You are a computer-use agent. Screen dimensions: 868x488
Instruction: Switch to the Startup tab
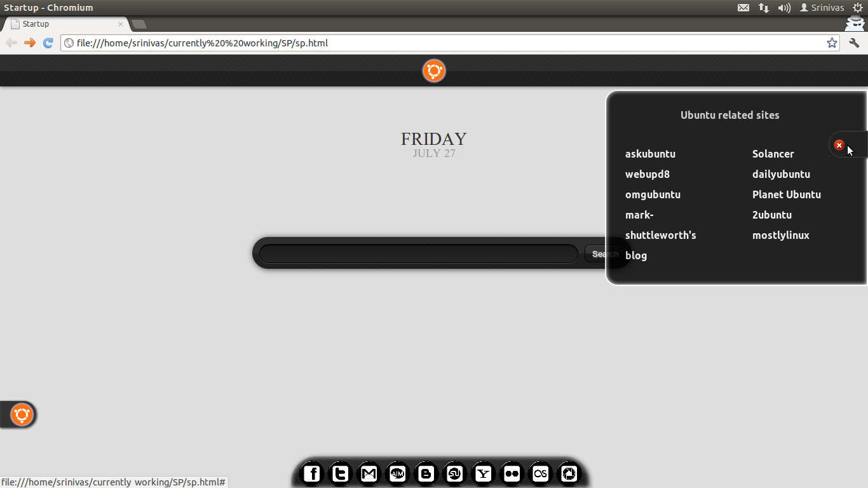[x=67, y=24]
